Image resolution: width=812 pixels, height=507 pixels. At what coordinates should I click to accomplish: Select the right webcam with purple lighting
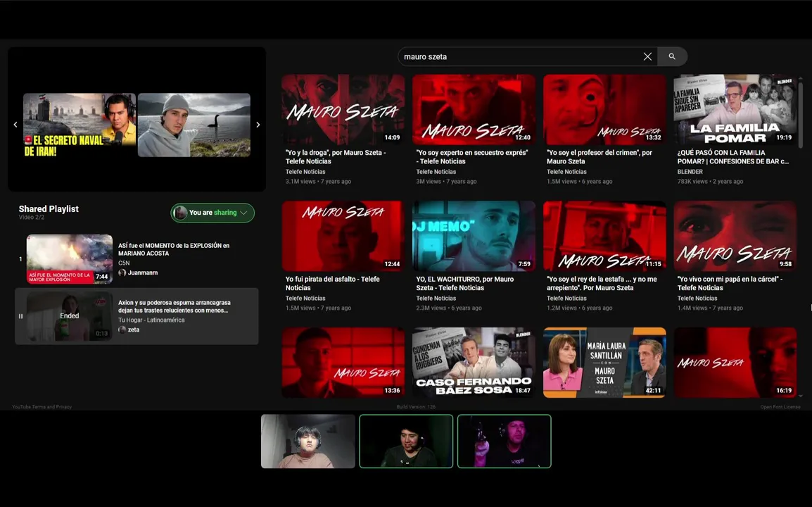pyautogui.click(x=505, y=442)
